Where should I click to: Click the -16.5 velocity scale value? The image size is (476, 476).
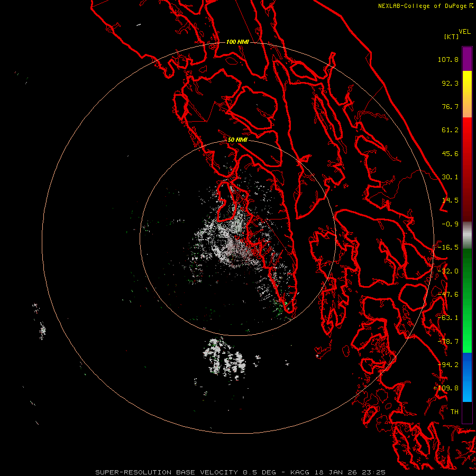coord(448,248)
